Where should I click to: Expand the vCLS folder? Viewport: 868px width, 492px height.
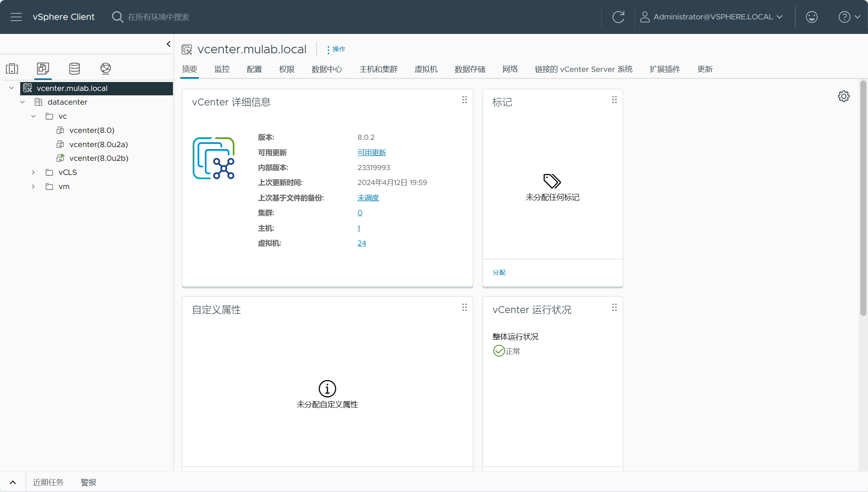pyautogui.click(x=34, y=172)
